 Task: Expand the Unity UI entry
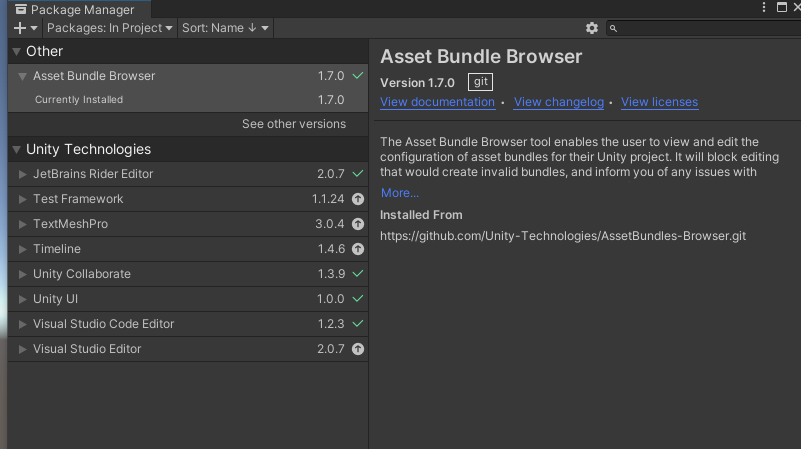tap(22, 299)
